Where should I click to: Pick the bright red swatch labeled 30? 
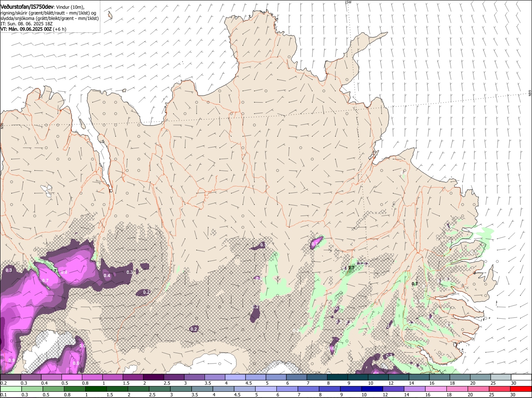tap(522, 390)
